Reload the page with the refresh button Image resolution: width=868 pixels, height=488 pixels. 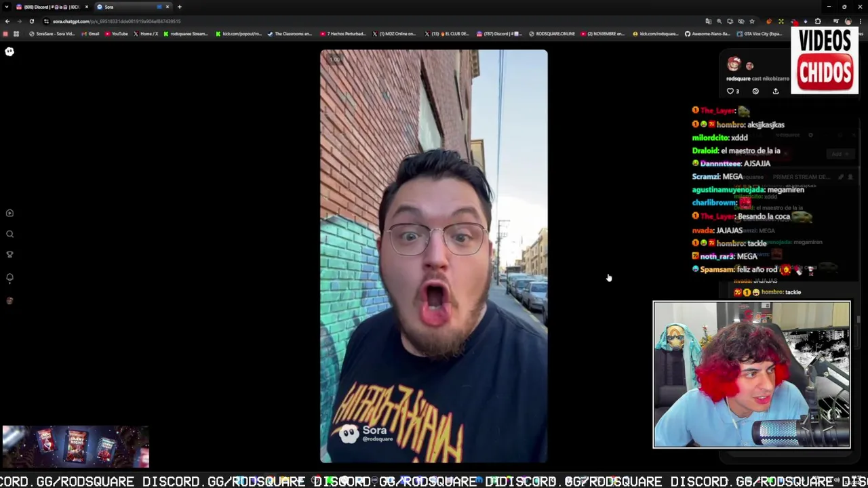click(x=31, y=21)
